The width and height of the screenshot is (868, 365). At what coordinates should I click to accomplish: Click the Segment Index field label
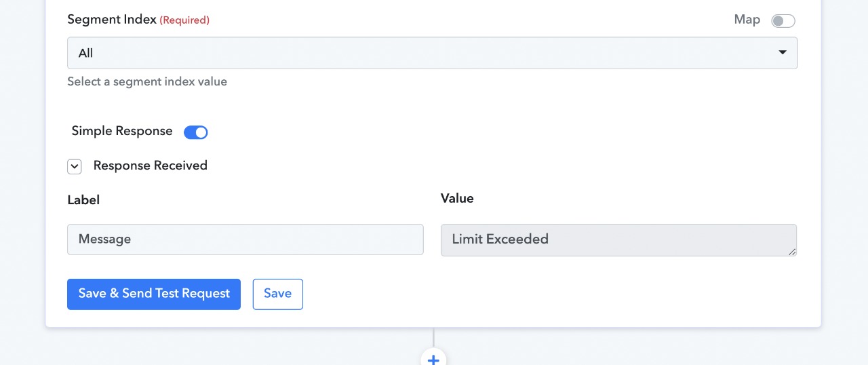click(x=112, y=20)
